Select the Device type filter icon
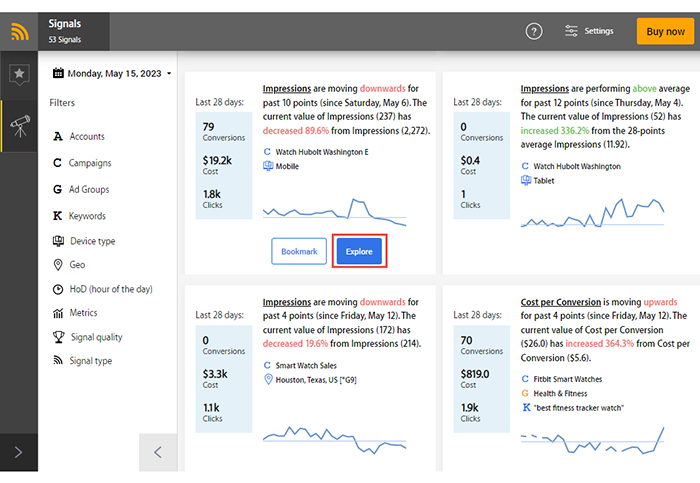The width and height of the screenshot is (700, 483). (58, 241)
